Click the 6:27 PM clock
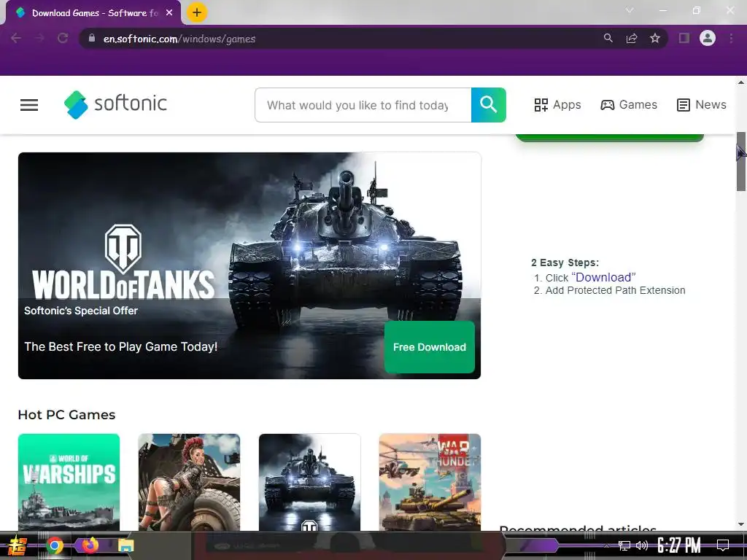 point(678,545)
